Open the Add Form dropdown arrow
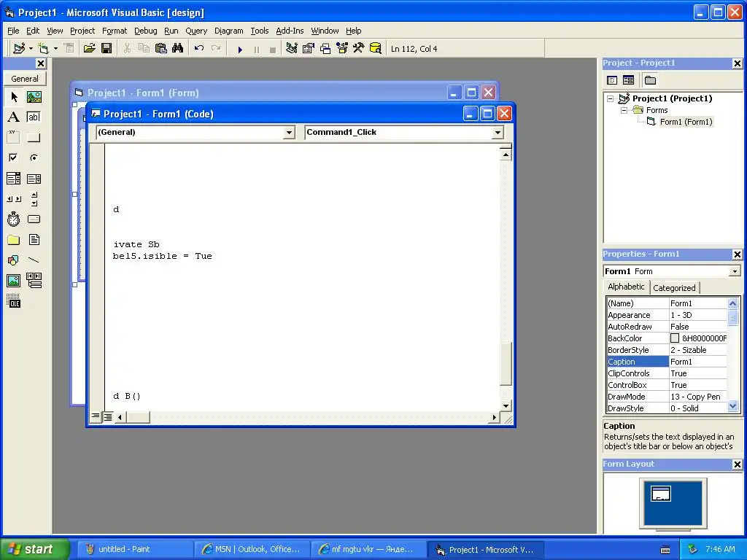The image size is (747, 560). (x=55, y=49)
